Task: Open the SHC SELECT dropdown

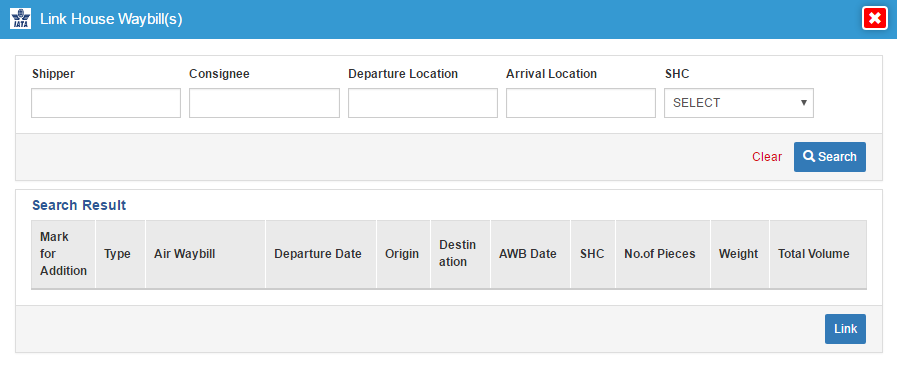Action: click(739, 103)
